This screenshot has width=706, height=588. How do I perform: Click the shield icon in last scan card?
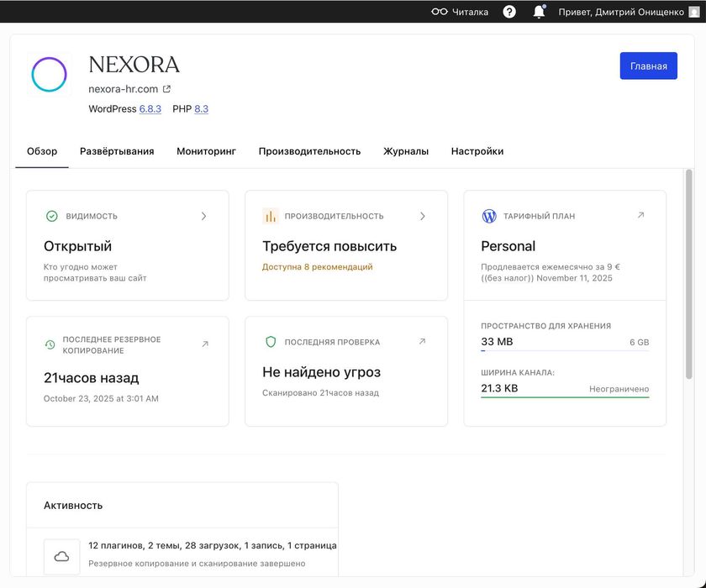270,342
